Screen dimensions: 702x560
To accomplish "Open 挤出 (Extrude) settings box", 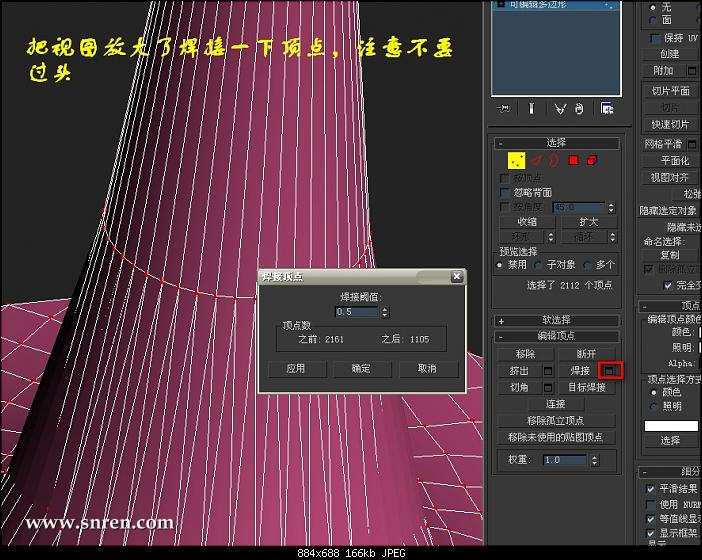I will tap(548, 371).
